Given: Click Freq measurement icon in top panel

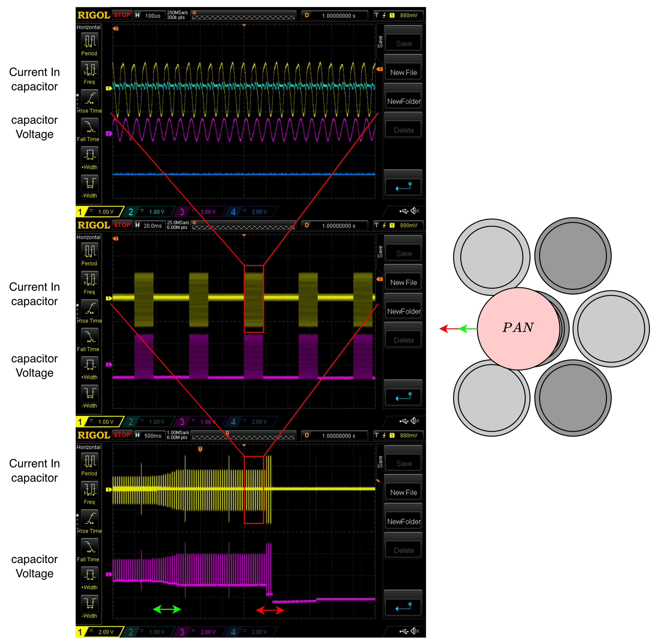Looking at the screenshot, I should click(90, 70).
